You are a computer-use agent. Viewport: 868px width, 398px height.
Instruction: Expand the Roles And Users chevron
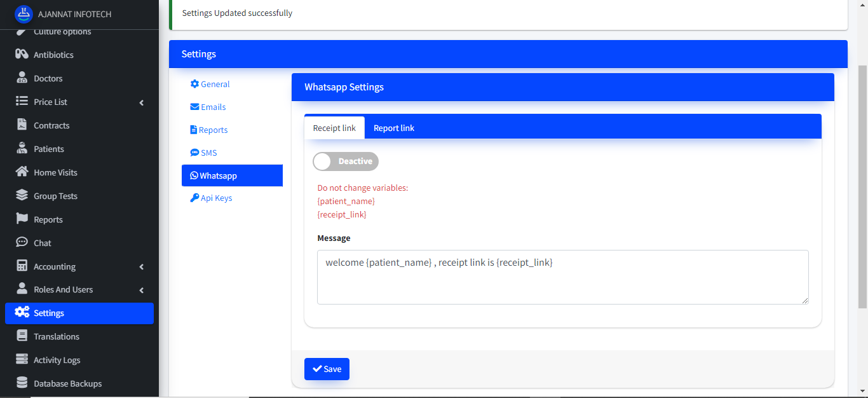click(142, 290)
